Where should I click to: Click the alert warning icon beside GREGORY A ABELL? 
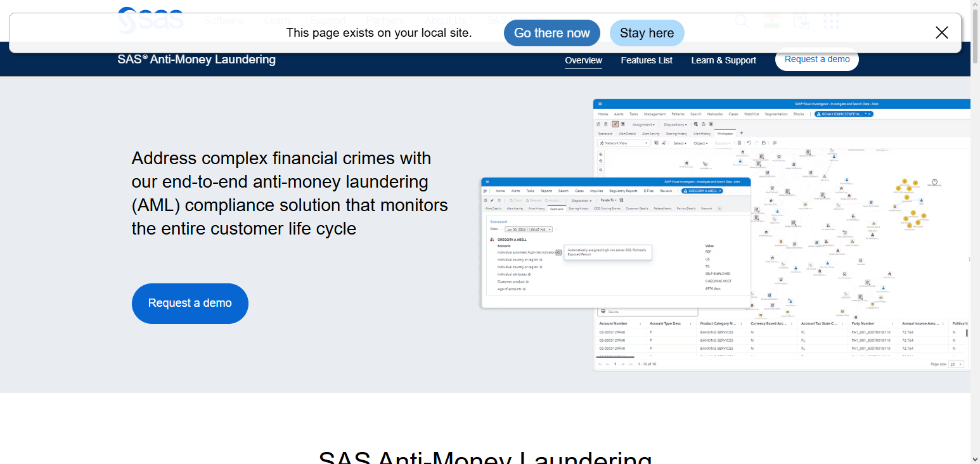click(x=685, y=191)
